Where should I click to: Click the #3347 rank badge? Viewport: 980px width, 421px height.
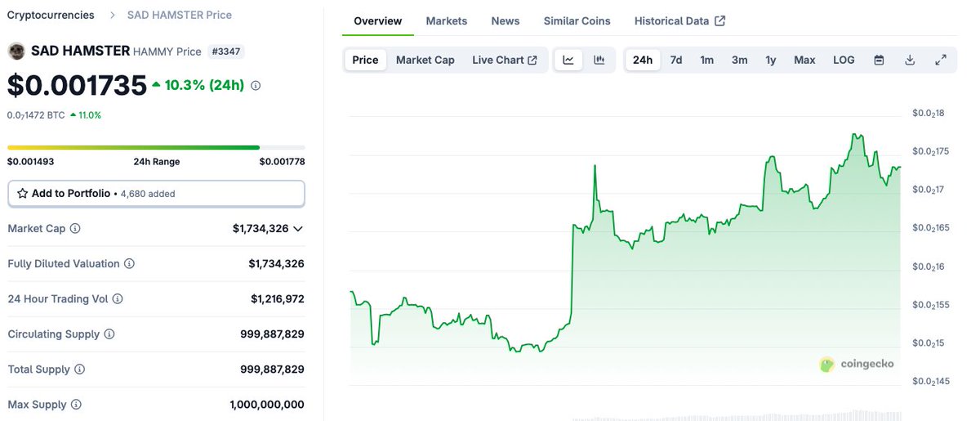(226, 52)
